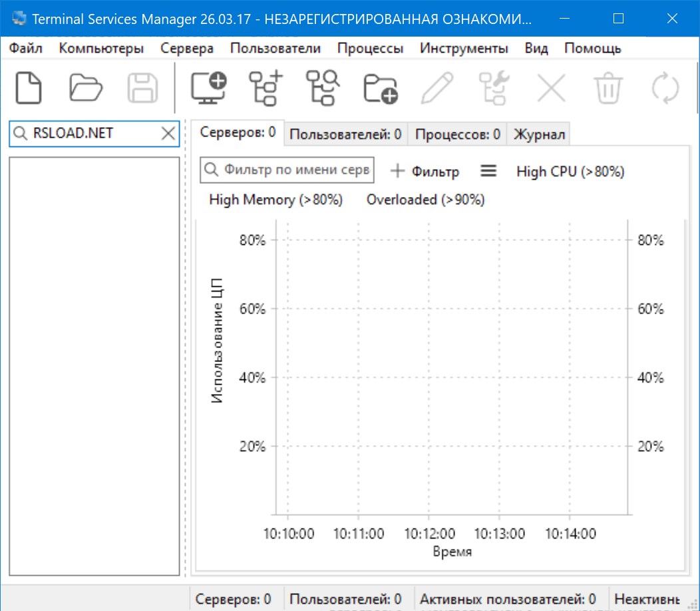Viewport: 700px width, 611px height.
Task: Open the Инструменты menu
Action: (x=464, y=49)
